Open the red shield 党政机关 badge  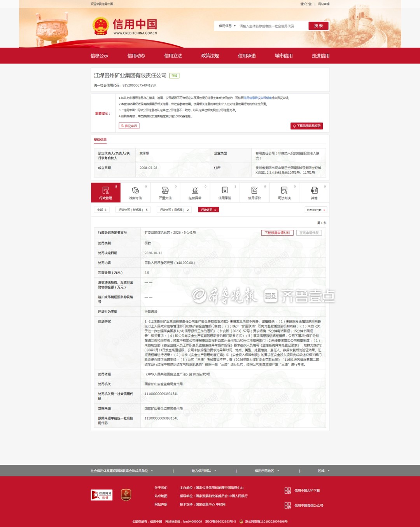tap(126, 495)
